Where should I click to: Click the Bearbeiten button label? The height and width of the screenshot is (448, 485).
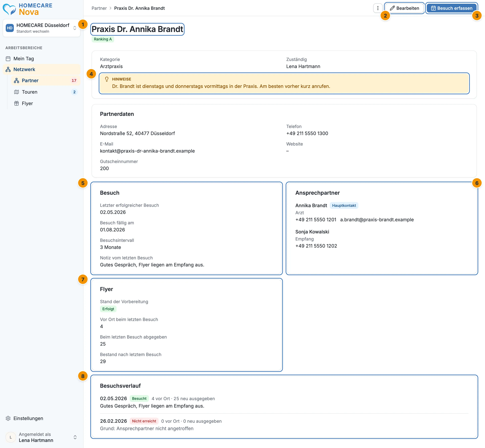(408, 8)
